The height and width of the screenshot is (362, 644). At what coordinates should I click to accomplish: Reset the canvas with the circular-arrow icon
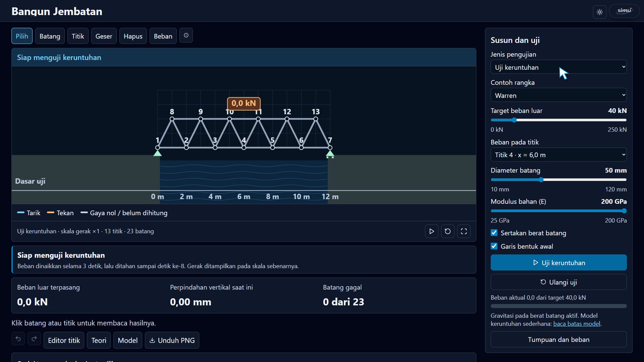pyautogui.click(x=448, y=231)
